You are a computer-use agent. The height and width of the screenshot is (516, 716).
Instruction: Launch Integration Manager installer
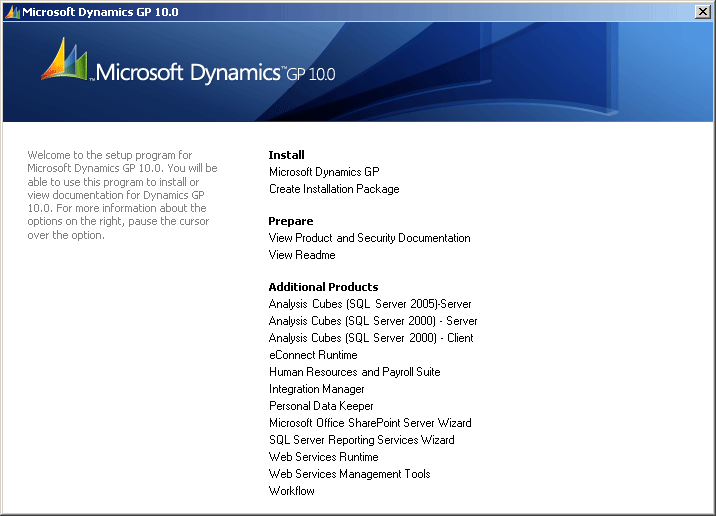coord(316,389)
